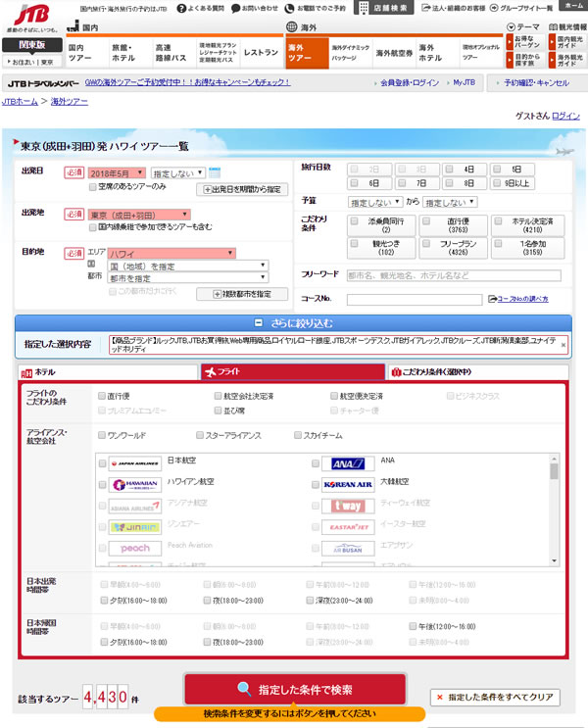Remove selected conditions with the small x icon
The height and width of the screenshot is (728, 588).
pos(563,345)
